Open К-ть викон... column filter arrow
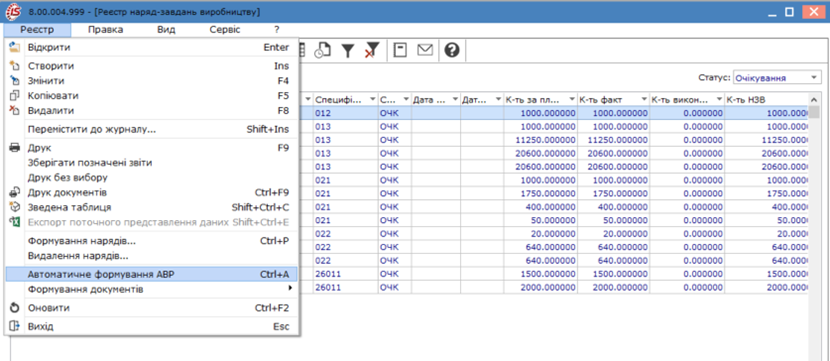Viewport: 830px width, 361px height. (719, 100)
